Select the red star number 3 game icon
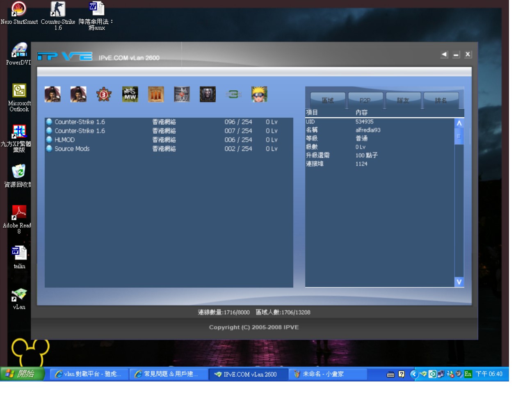525x420 pixels. click(104, 94)
